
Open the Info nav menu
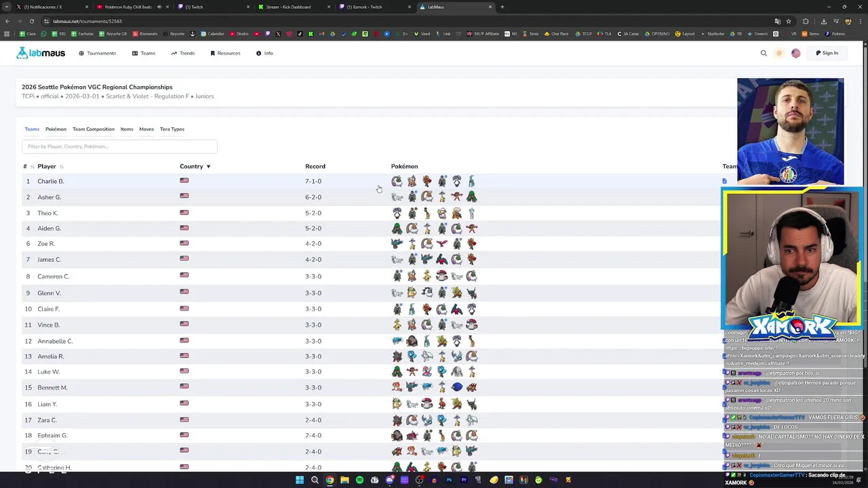point(264,53)
